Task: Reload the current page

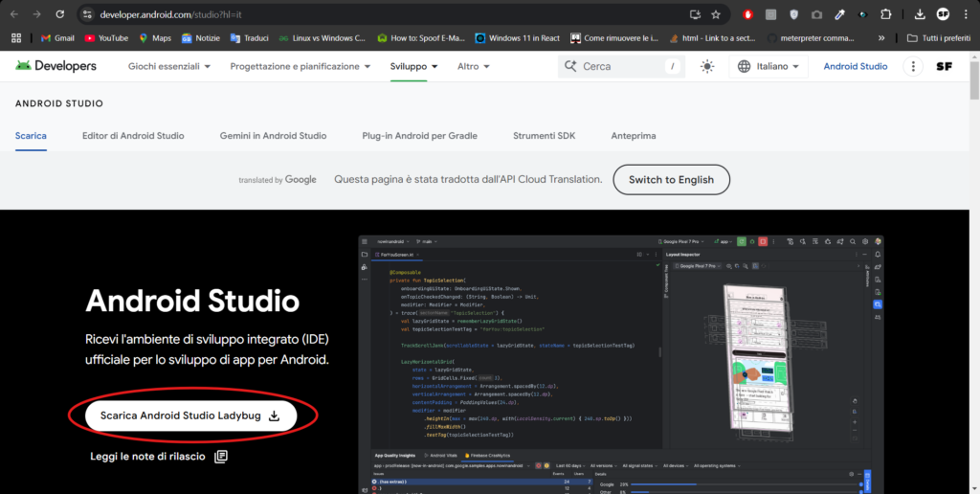Action: pos(60,13)
